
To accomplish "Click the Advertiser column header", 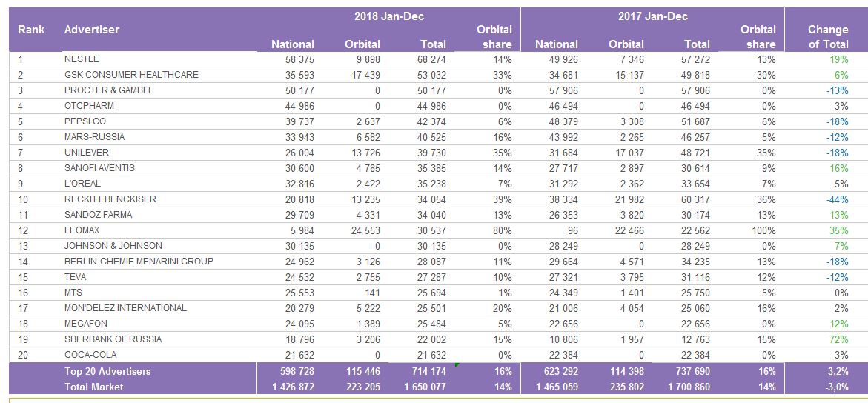I will (92, 30).
